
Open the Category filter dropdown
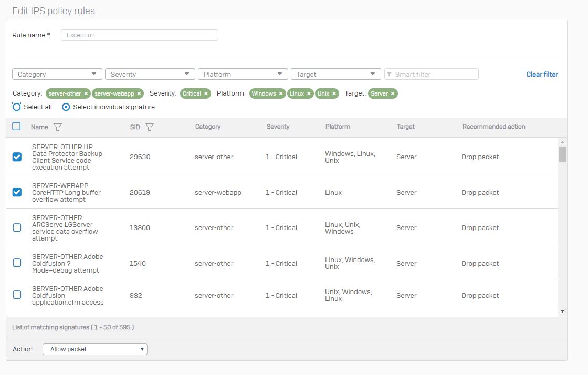[57, 74]
